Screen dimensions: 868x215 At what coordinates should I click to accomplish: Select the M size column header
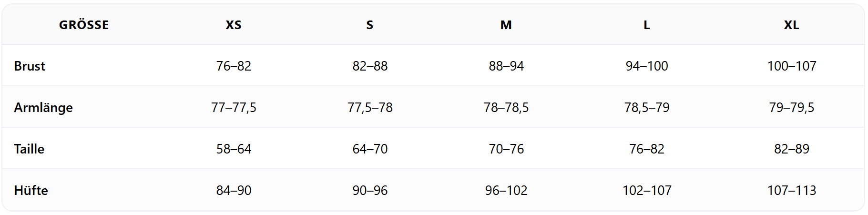coord(506,25)
